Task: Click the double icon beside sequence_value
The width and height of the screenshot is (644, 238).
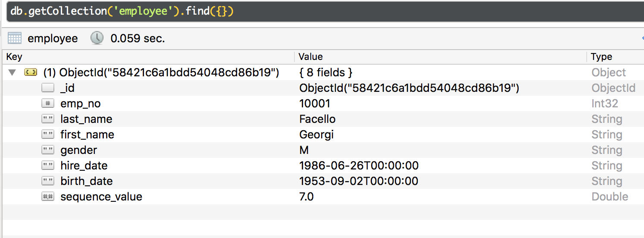Action: coord(48,197)
